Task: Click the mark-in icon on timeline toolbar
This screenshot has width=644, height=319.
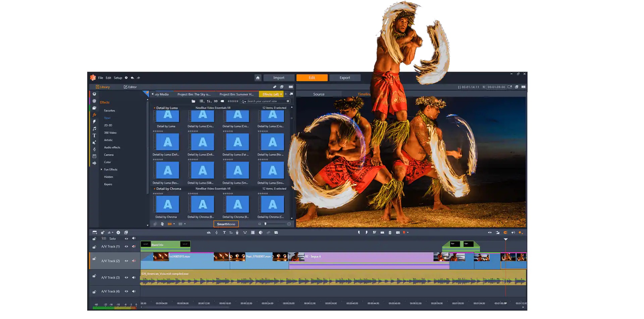Action: (x=359, y=232)
